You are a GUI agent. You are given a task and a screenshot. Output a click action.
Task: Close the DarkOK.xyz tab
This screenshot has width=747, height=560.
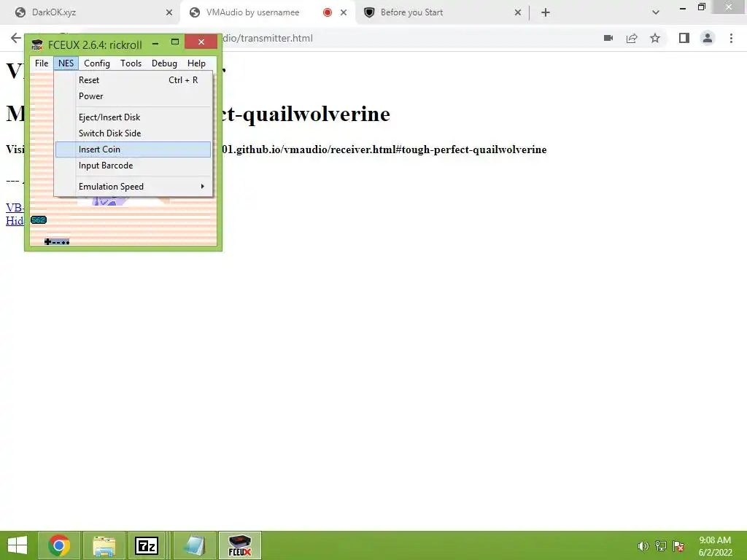point(169,12)
